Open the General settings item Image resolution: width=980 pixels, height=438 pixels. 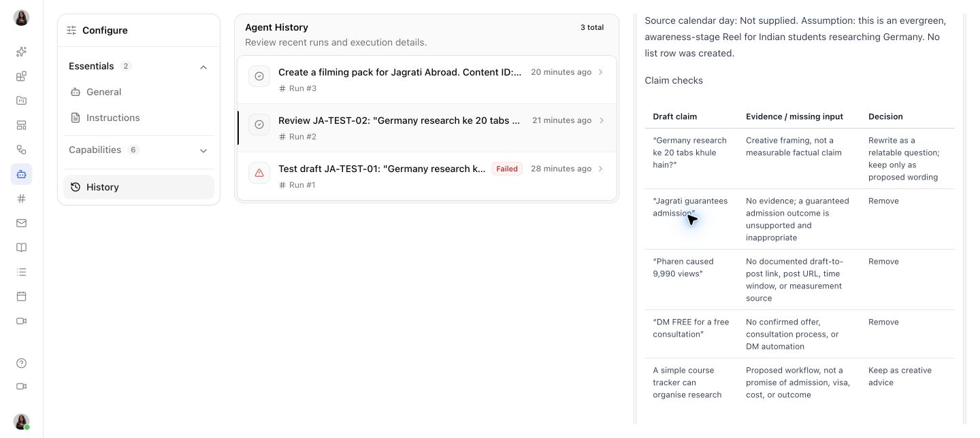tap(139, 92)
